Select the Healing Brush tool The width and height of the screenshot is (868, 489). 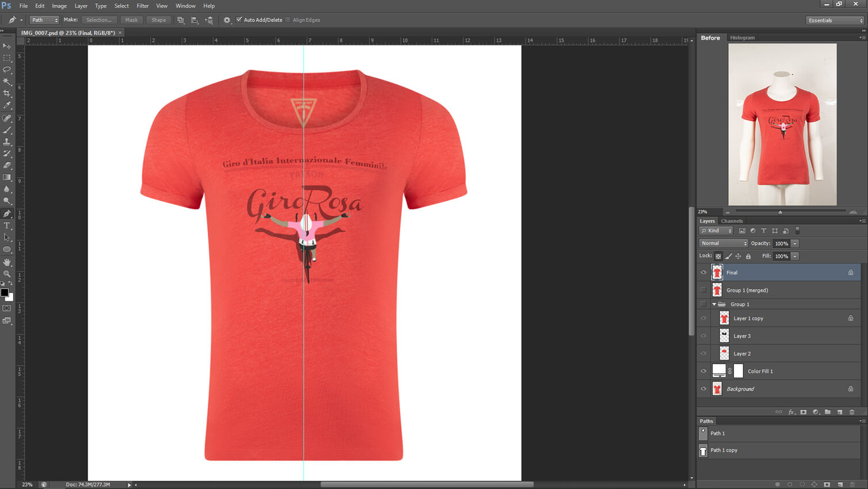(7, 118)
